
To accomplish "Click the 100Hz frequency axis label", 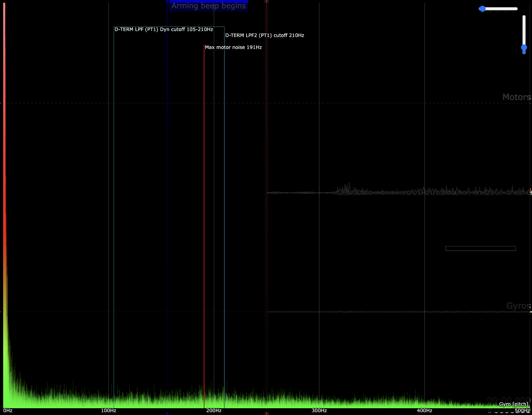I will click(108, 411).
